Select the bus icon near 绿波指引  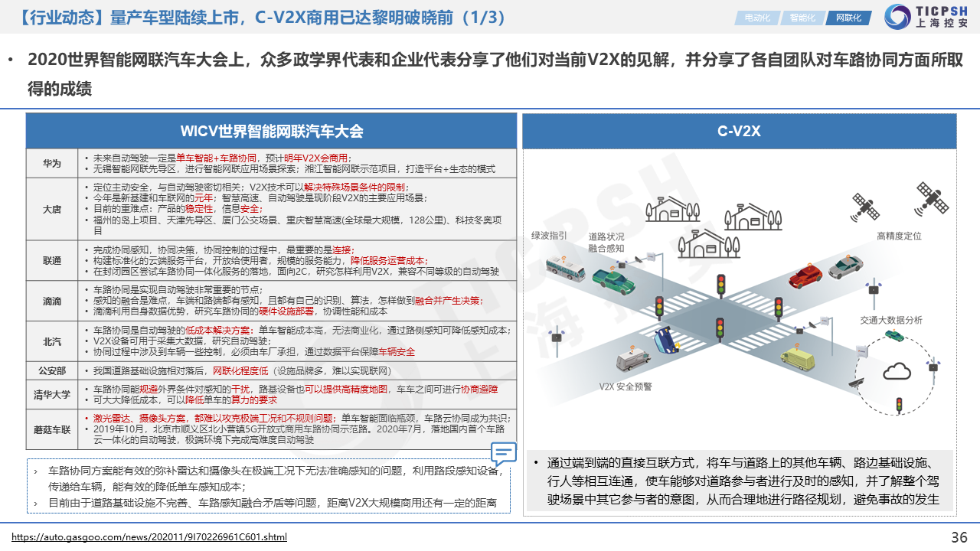(x=565, y=269)
